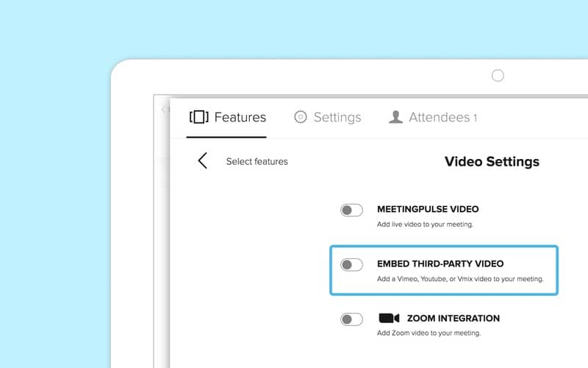Click the attendee count number
588x368 pixels.
[475, 118]
